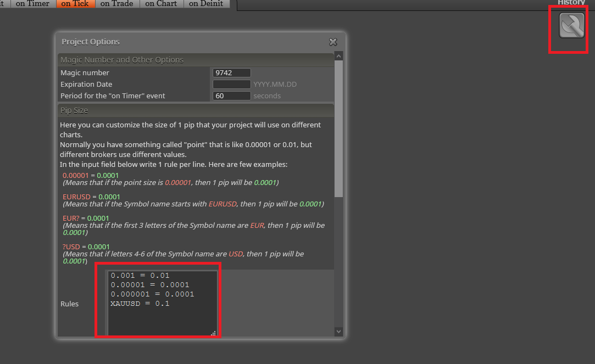Collapse the Pip Size section header
The height and width of the screenshot is (364, 595).
pyautogui.click(x=196, y=110)
